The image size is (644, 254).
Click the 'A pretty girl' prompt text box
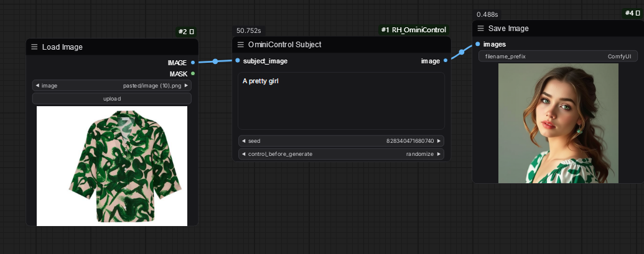pos(341,101)
